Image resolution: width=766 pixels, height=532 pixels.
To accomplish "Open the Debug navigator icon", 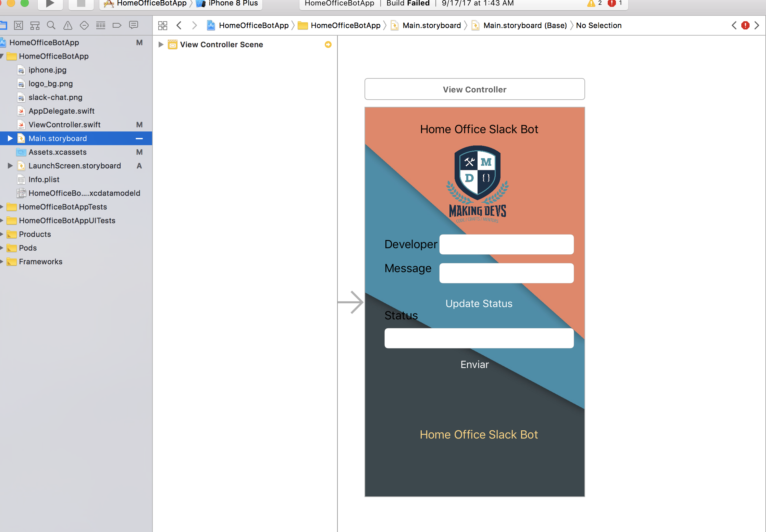I will 101,25.
